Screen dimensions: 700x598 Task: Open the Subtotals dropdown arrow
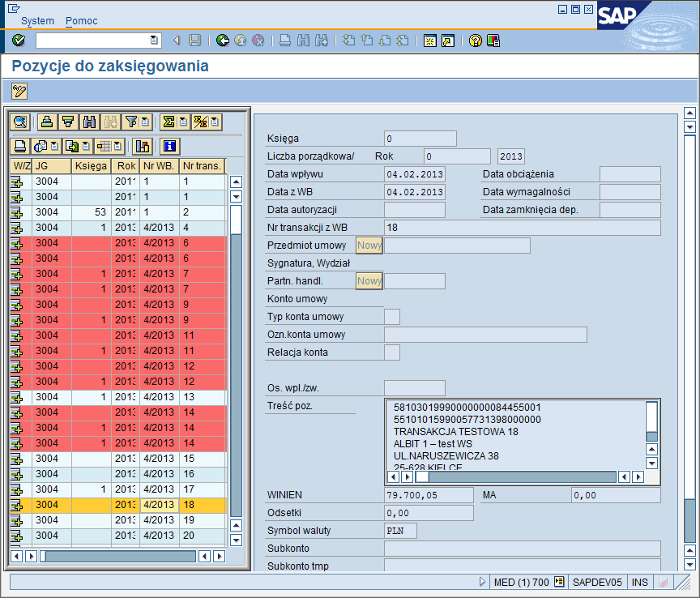point(215,122)
